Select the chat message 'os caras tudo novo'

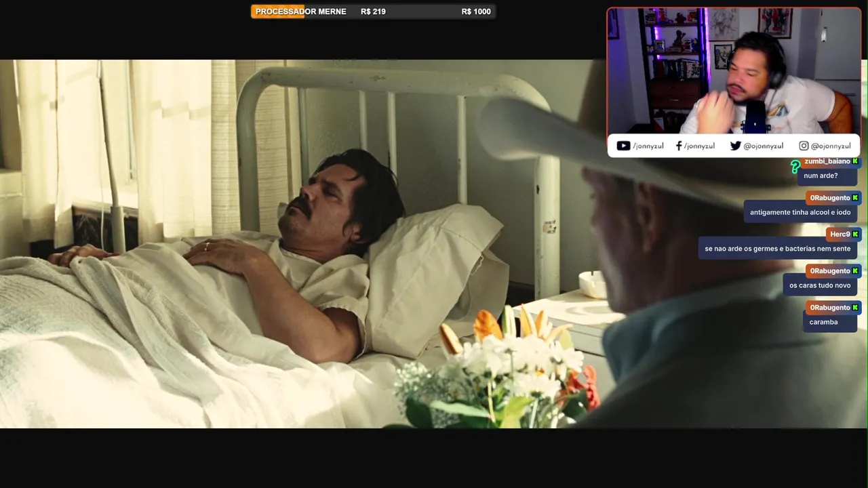[x=820, y=285]
